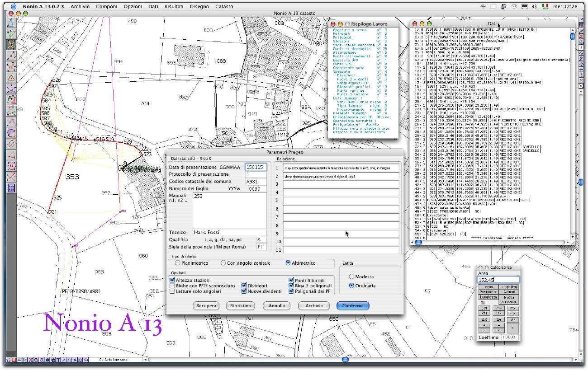Screen dimensions: 588x370
Task: Select the green radiating arrows tool
Action: point(10,33)
